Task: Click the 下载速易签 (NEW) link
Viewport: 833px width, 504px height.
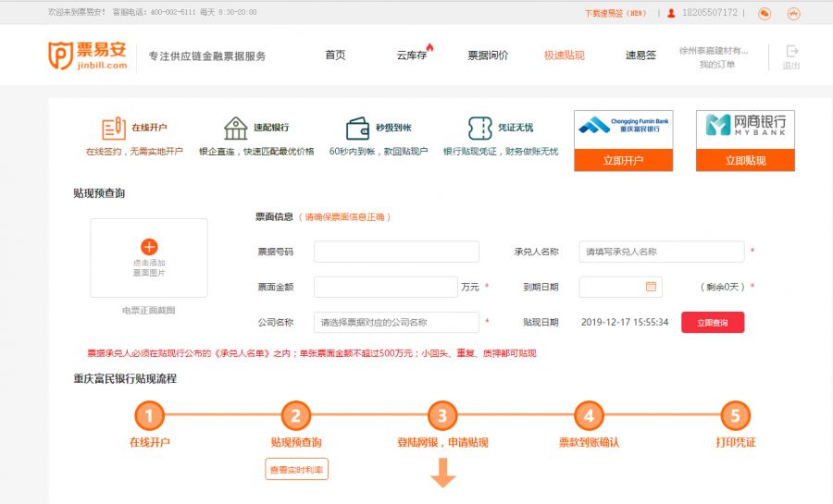Action: (615, 13)
